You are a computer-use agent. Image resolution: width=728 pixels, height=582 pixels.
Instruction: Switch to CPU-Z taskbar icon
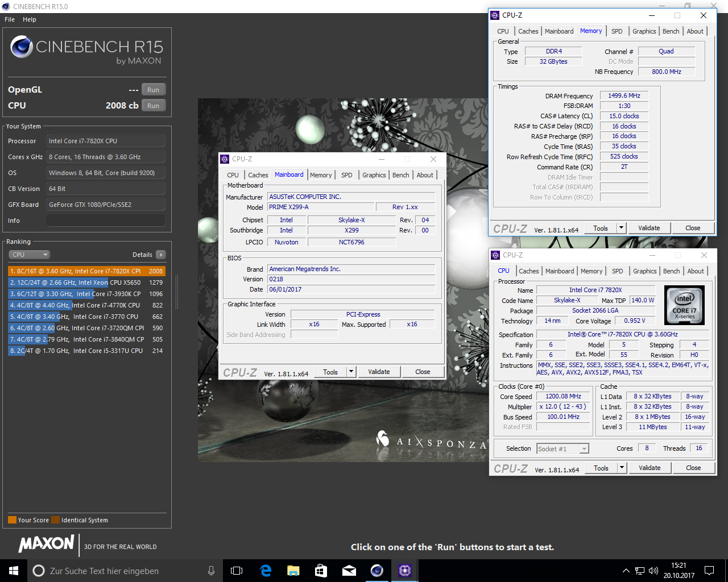pyautogui.click(x=404, y=571)
